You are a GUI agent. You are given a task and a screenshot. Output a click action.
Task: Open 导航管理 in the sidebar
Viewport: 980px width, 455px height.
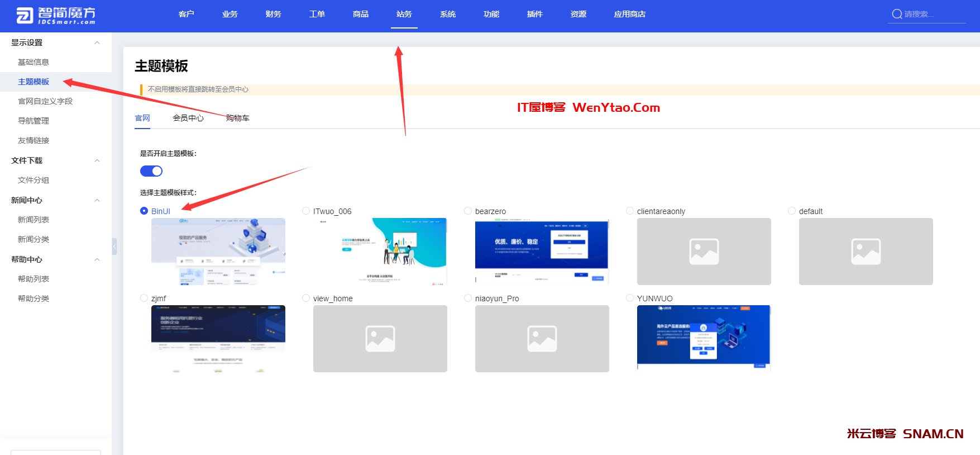pyautogui.click(x=34, y=121)
